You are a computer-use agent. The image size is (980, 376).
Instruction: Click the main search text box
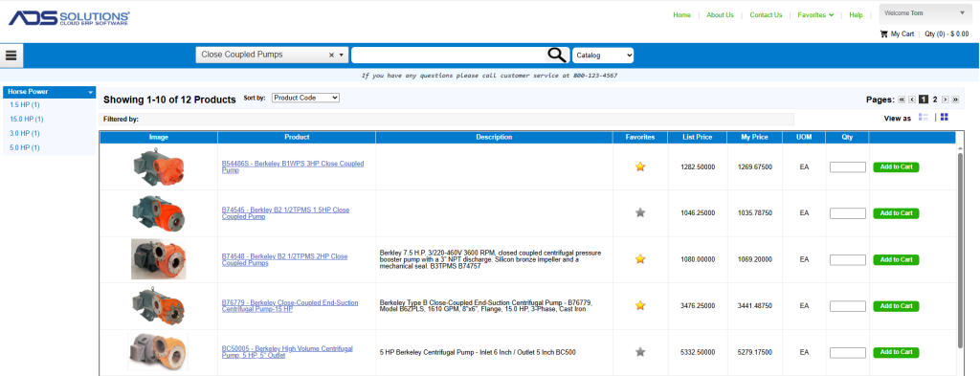(448, 55)
